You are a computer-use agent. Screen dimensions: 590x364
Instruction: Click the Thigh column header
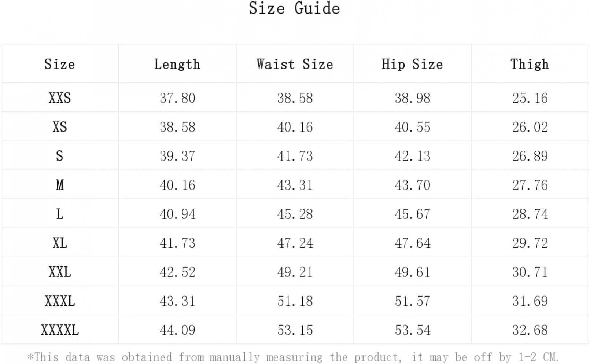pos(530,64)
